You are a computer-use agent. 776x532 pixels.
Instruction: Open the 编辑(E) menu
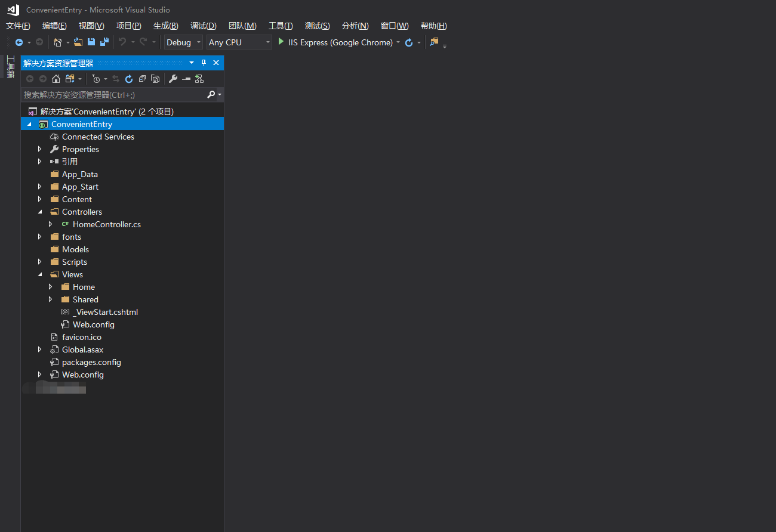54,26
